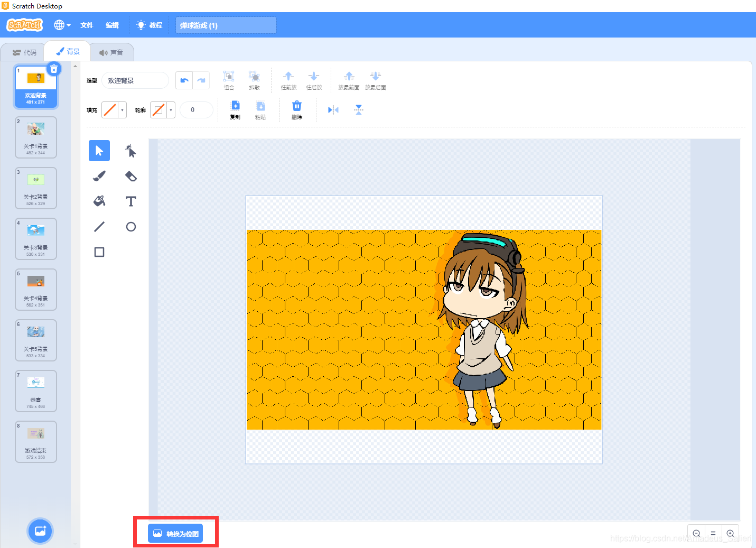This screenshot has height=548, width=756.
Task: Click the Ungroup (拆散) icon
Action: 254,80
